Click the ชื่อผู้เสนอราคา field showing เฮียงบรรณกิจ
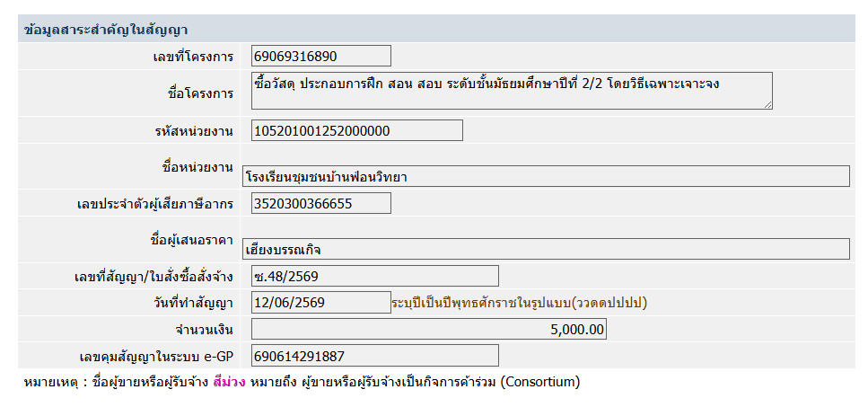This screenshot has width=868, height=407. [x=545, y=249]
